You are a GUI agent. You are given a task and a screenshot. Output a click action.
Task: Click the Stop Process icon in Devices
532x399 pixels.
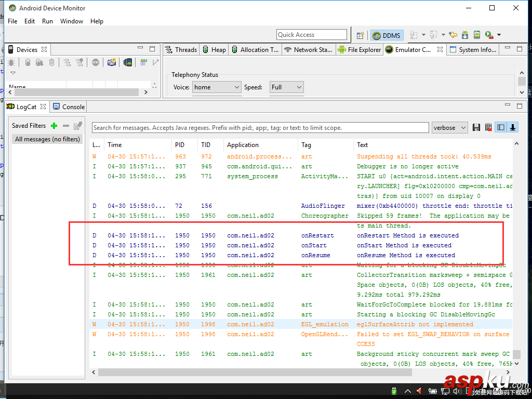95,62
